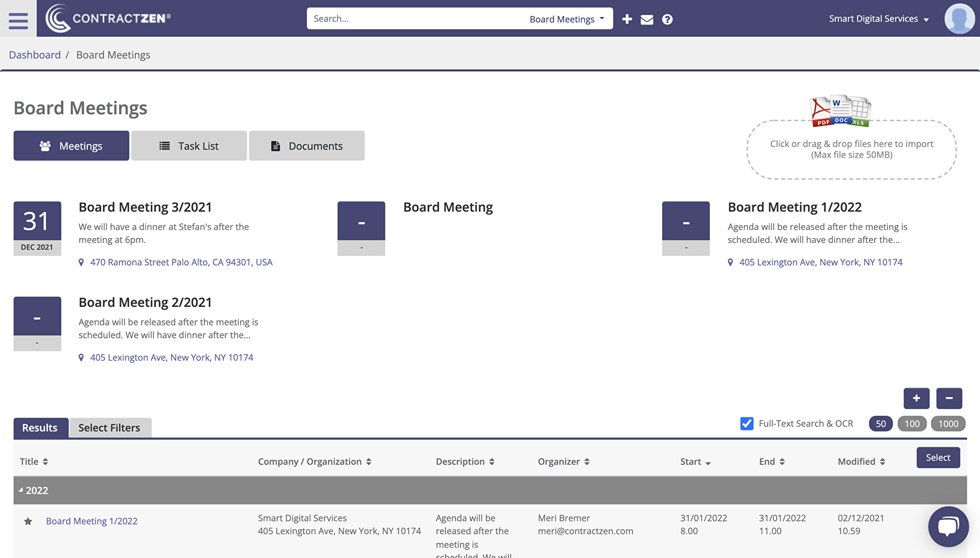Sort by Start column
The height and width of the screenshot is (558, 980).
tap(695, 461)
